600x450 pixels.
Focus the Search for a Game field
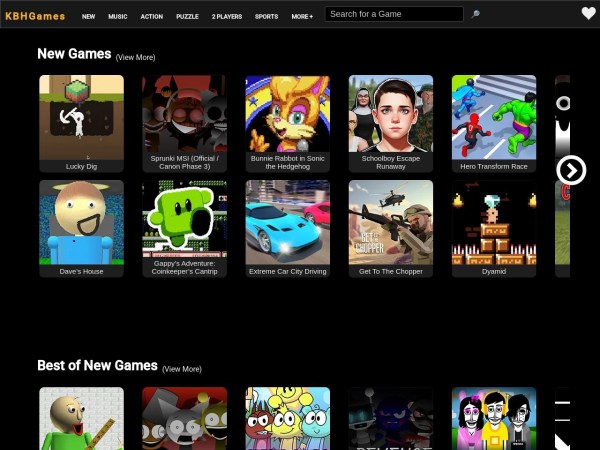[x=394, y=15]
